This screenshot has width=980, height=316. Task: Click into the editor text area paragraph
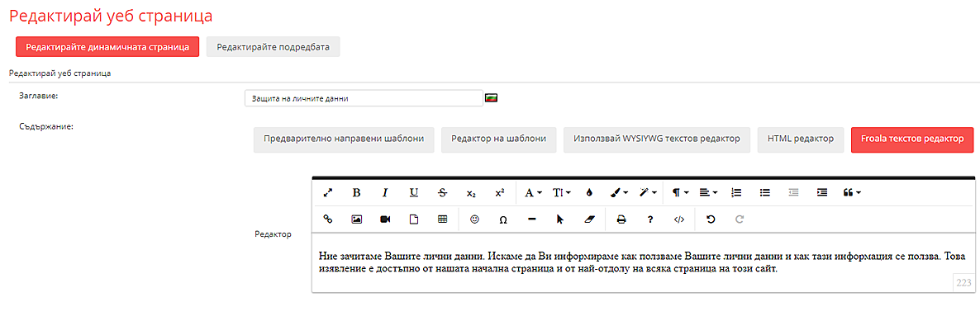(x=642, y=263)
